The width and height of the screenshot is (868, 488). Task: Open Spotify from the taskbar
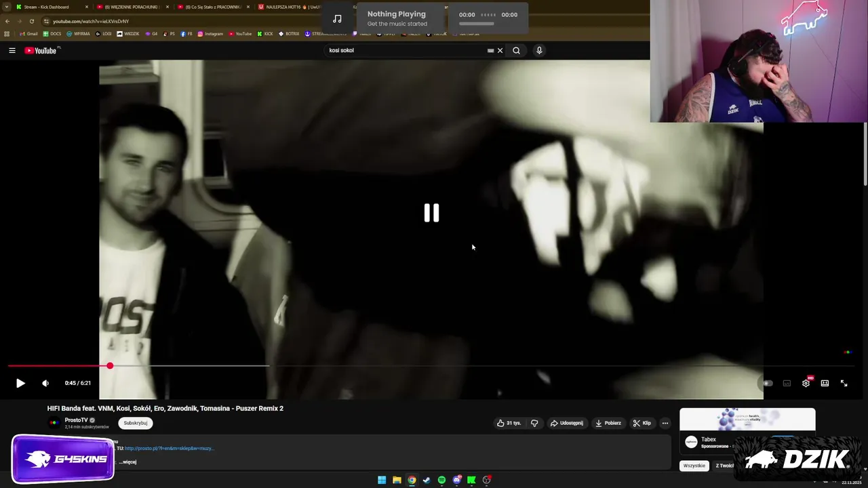pyautogui.click(x=441, y=480)
